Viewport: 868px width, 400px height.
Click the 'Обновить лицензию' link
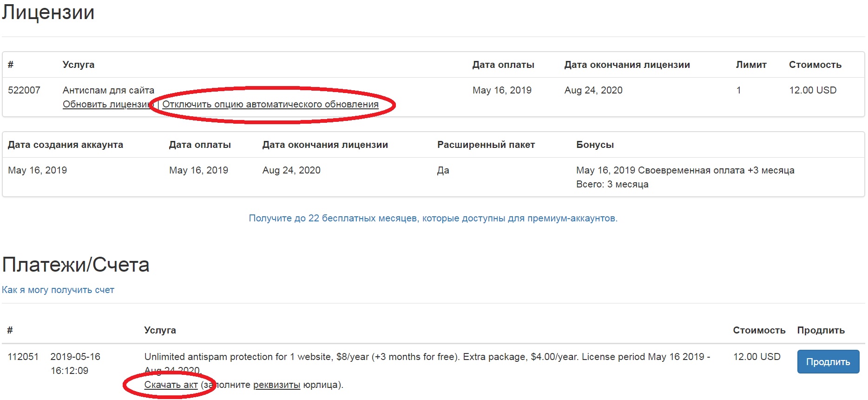(x=108, y=104)
